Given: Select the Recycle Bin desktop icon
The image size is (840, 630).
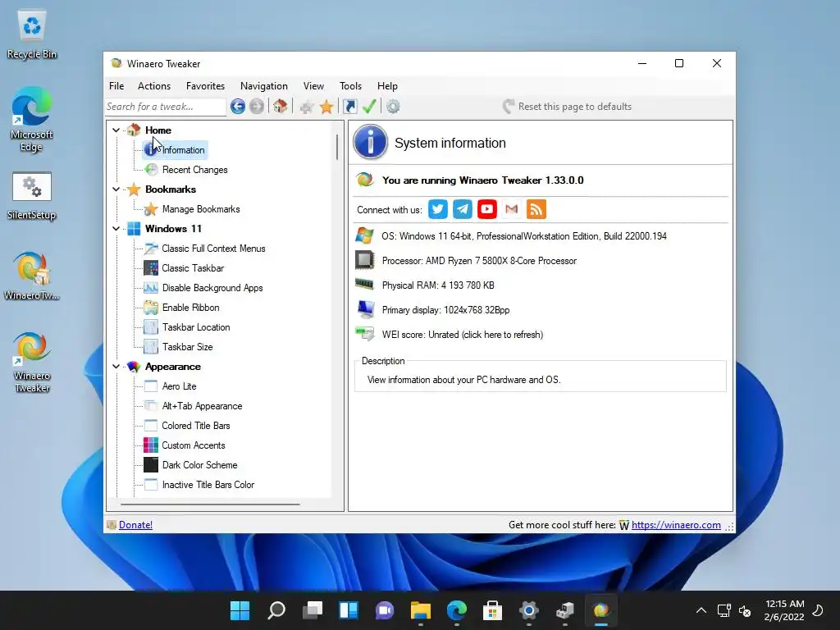Looking at the screenshot, I should tap(32, 35).
